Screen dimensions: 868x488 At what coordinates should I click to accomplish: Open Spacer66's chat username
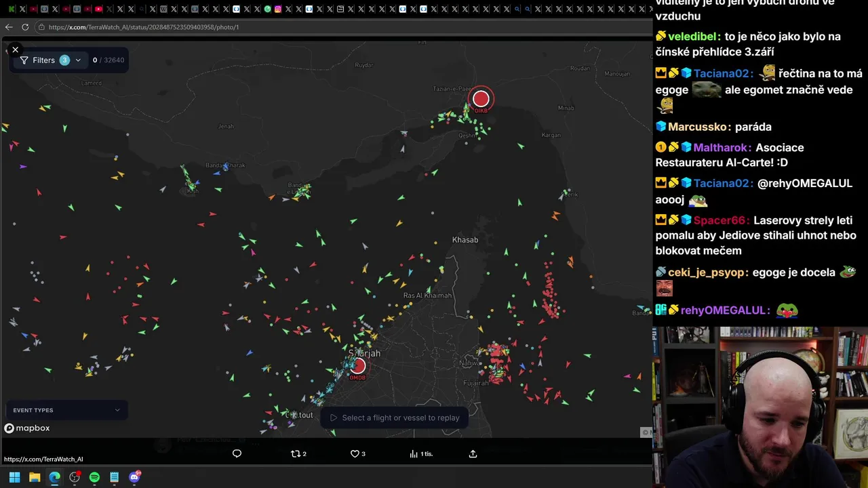pos(721,220)
